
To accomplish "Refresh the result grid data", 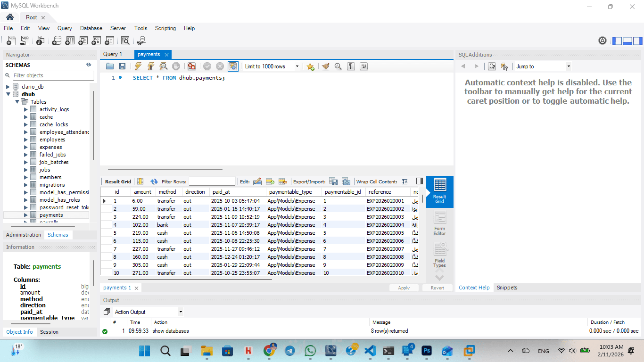I will point(154,181).
